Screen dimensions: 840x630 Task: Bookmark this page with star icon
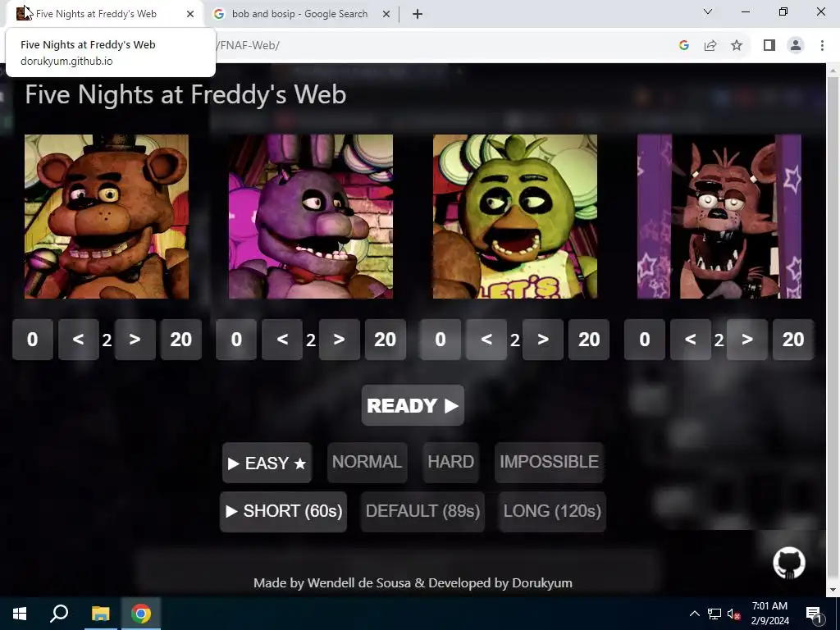(x=737, y=46)
